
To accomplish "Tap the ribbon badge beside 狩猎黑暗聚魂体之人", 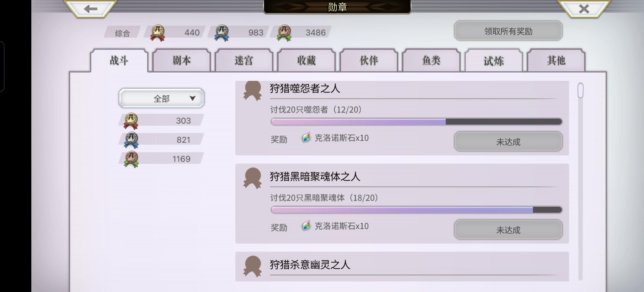I will (252, 178).
